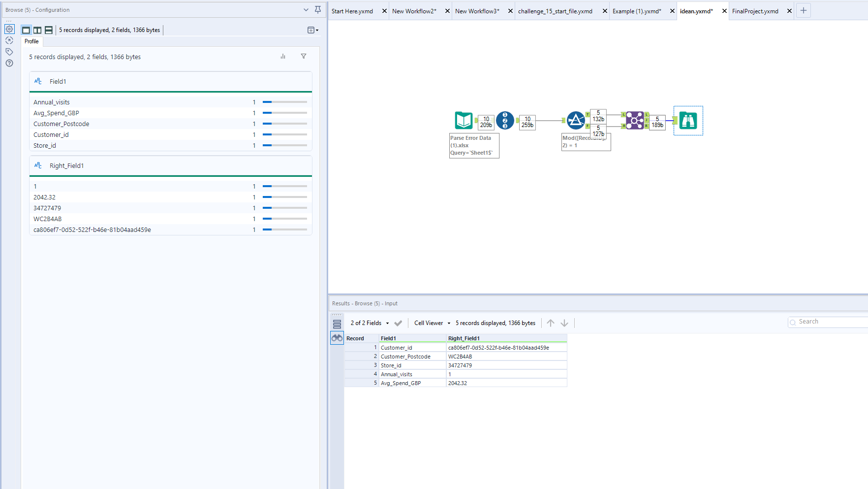Click the profile filter funnel icon
The image size is (868, 489).
pyautogui.click(x=304, y=57)
